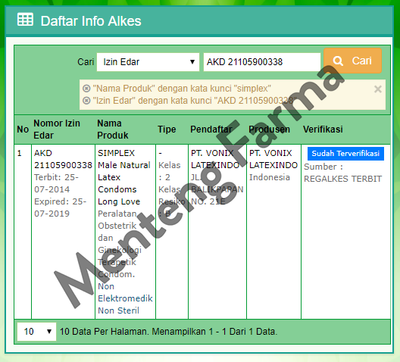Viewport: 400px width, 362px height.
Task: Click the Sudah Terverifikasi badge
Action: pyautogui.click(x=345, y=154)
